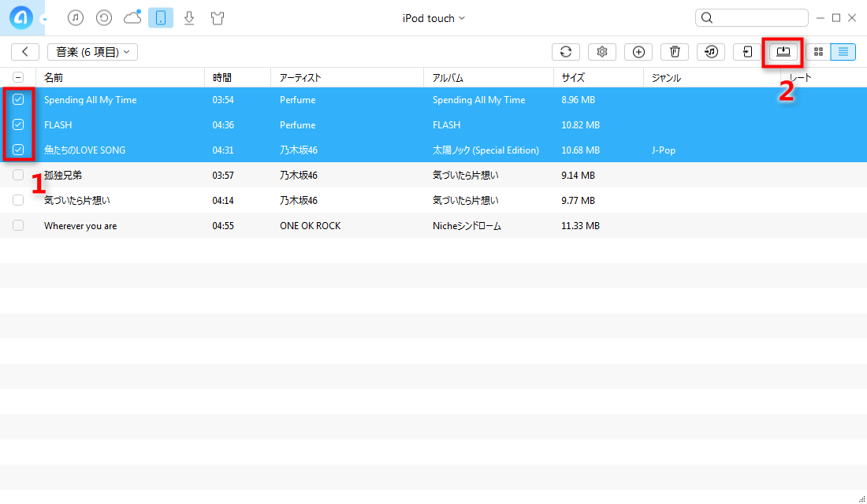Send selected songs to iTunes
Screen dimensions: 867x504
coord(711,52)
